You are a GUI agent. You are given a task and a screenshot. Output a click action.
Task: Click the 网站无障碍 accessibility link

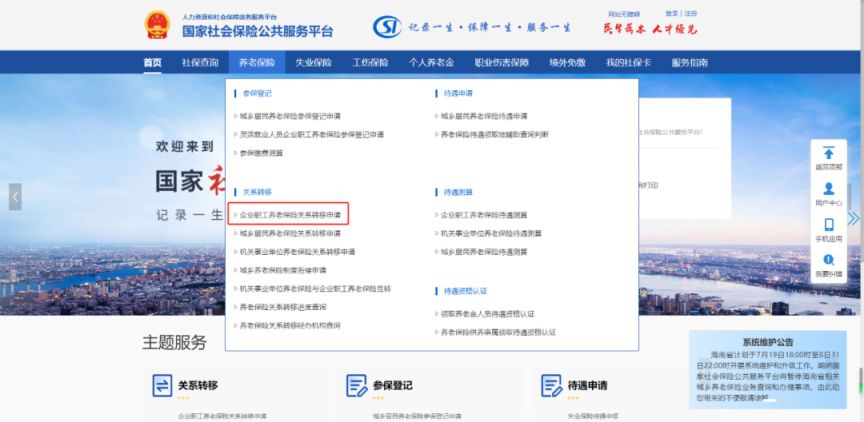[x=624, y=14]
